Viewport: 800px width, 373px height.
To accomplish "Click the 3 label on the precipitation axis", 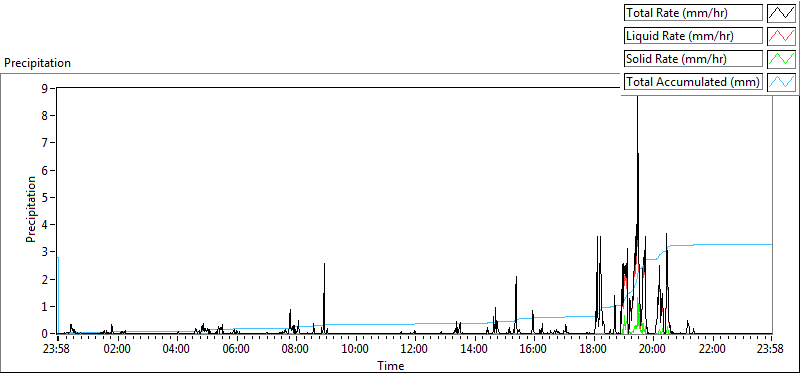I will (45, 252).
